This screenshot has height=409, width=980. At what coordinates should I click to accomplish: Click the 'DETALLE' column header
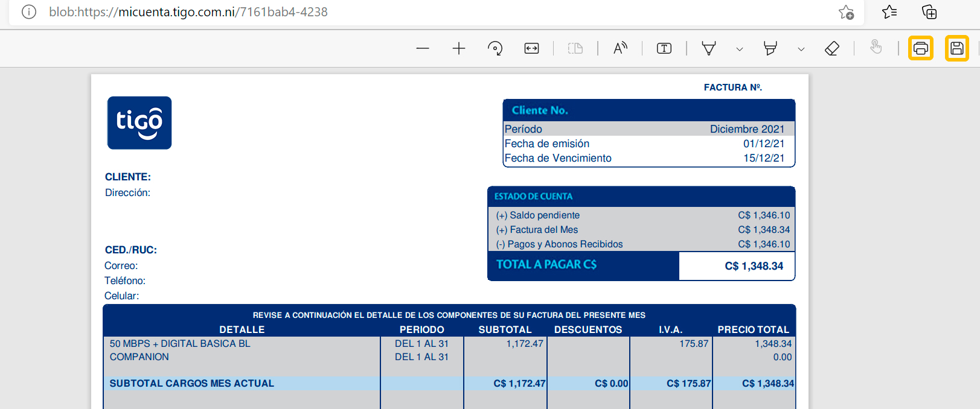click(242, 330)
